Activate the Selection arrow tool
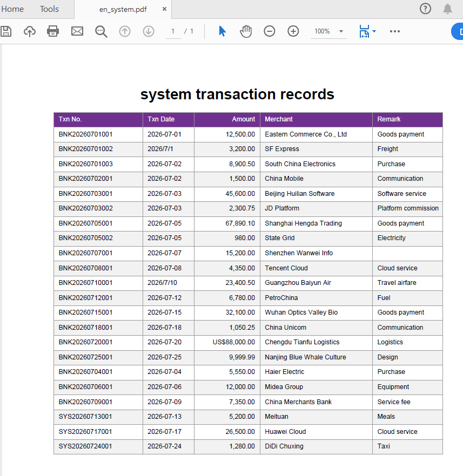 pyautogui.click(x=223, y=31)
